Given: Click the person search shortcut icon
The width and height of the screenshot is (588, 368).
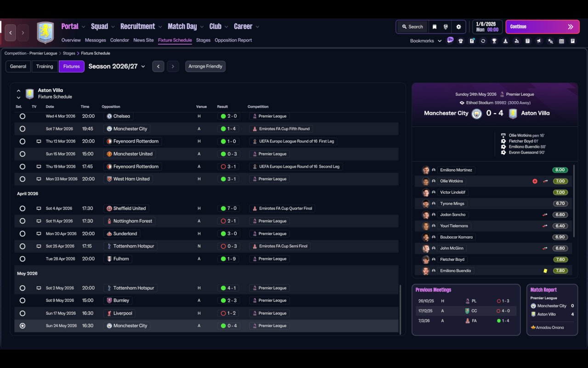Looking at the screenshot, I should (x=516, y=41).
